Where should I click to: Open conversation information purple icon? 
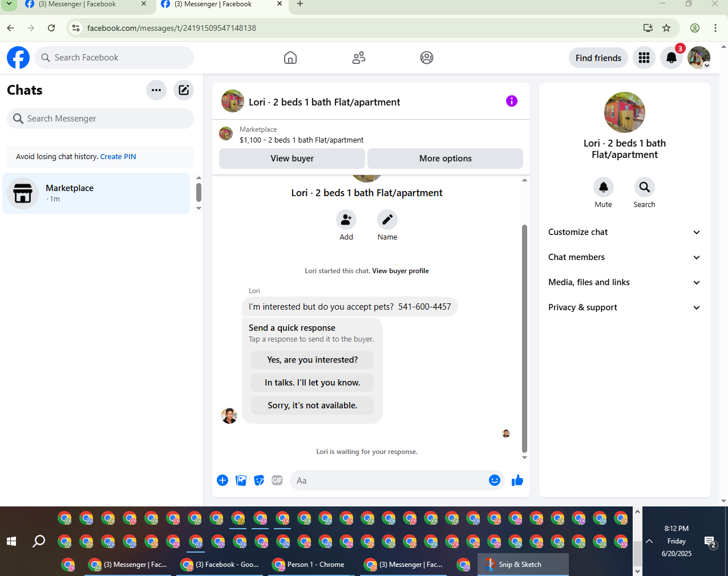(512, 101)
